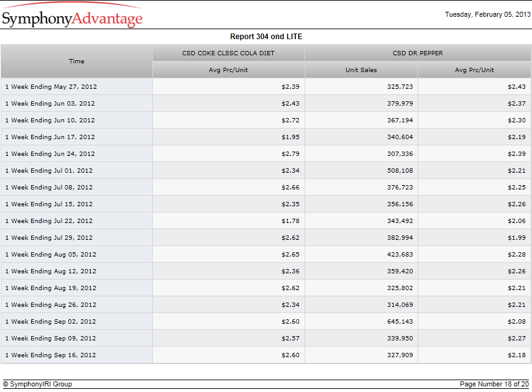532x392 pixels.
Task: Click "Avg Prc/Unit" header under Coke Diet
Action: [228, 70]
